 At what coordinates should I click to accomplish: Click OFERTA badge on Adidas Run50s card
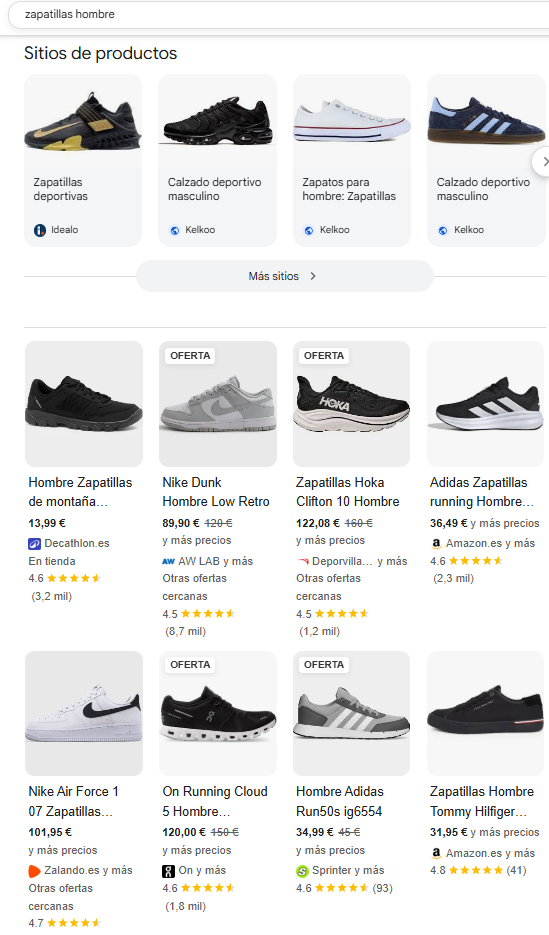coord(324,664)
